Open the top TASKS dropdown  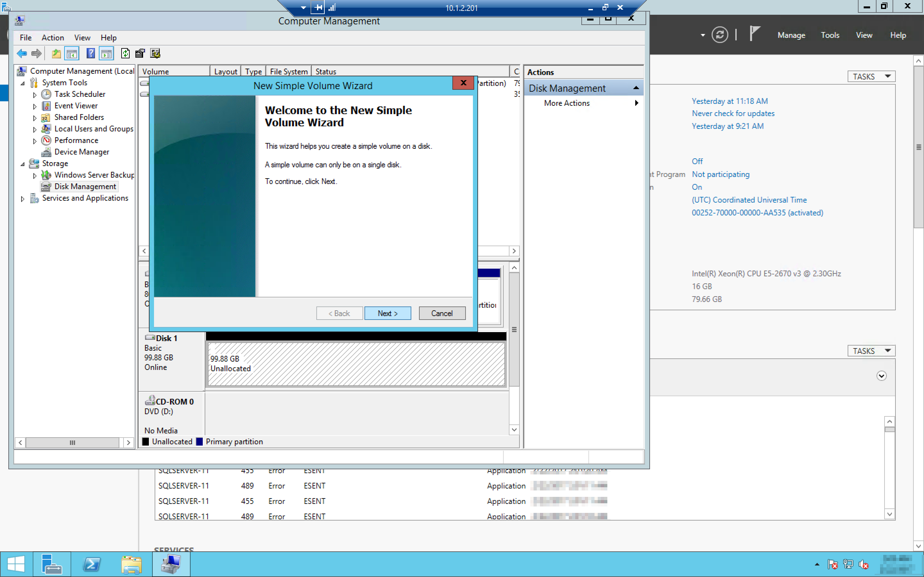point(871,76)
